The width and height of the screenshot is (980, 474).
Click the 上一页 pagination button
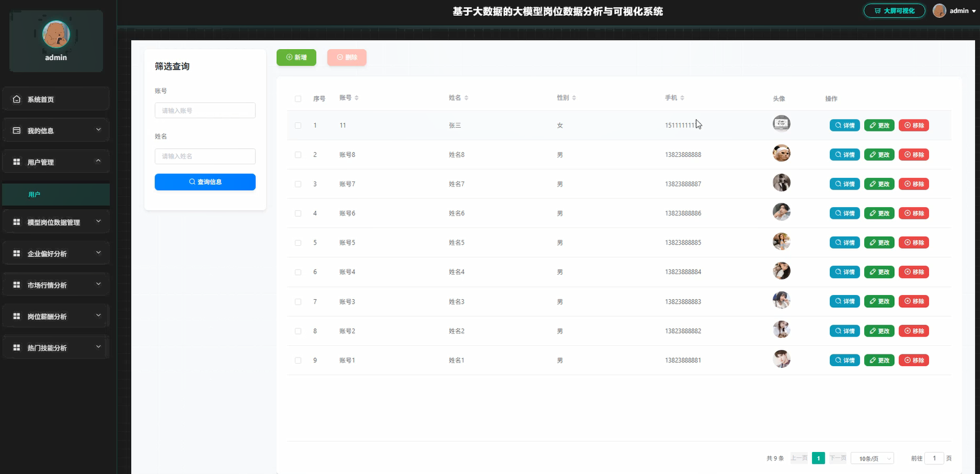[x=799, y=458]
